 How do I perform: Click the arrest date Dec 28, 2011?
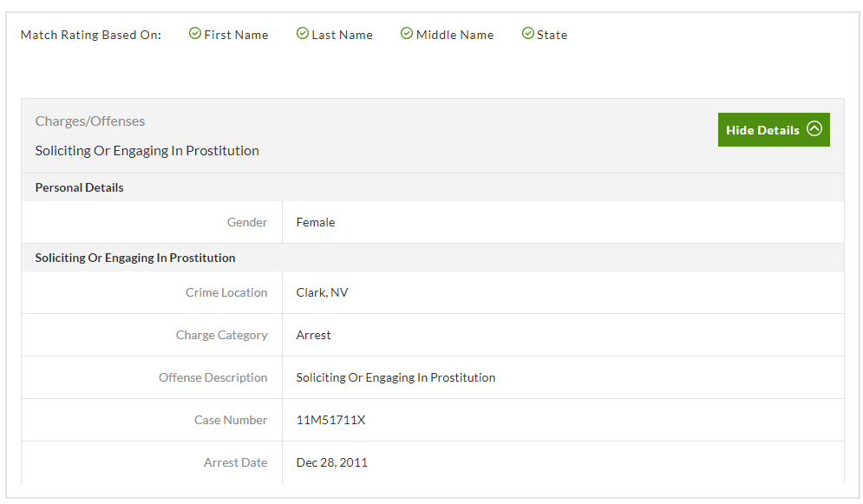[331, 463]
